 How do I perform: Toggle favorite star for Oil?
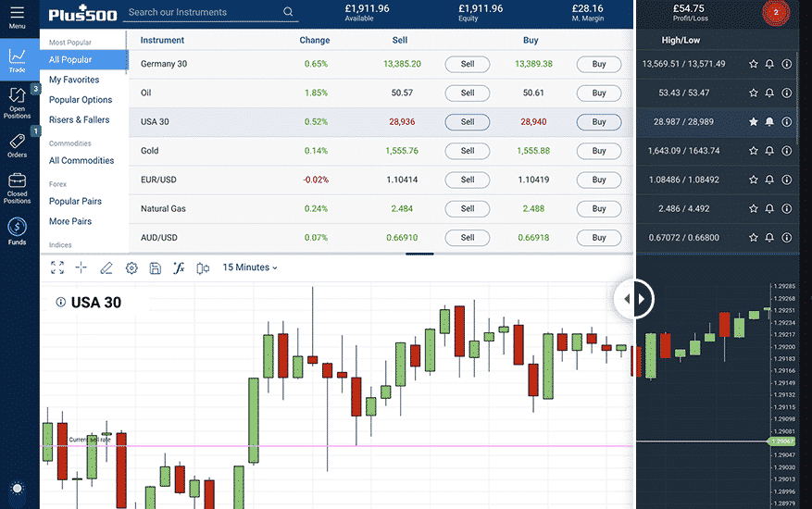754,93
